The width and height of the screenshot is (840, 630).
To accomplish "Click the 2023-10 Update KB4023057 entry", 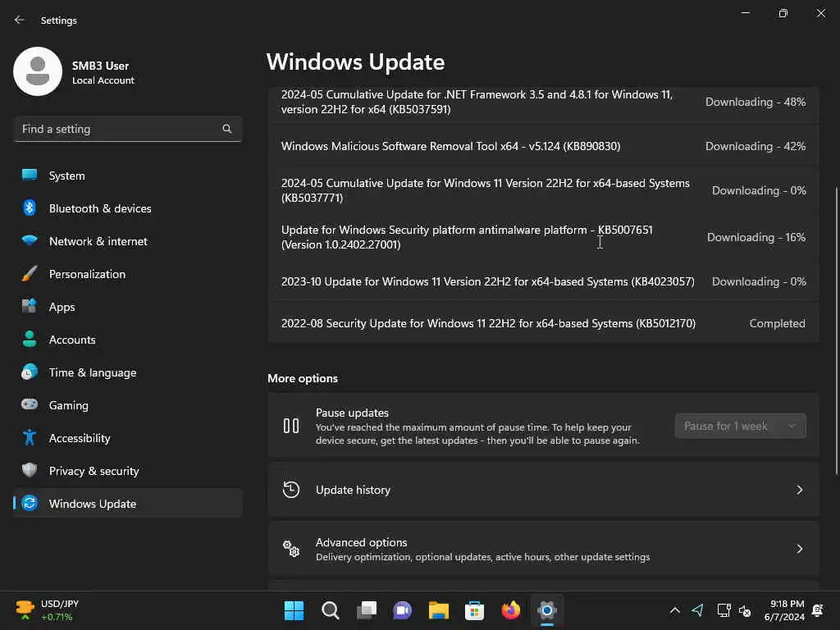I will pos(543,281).
